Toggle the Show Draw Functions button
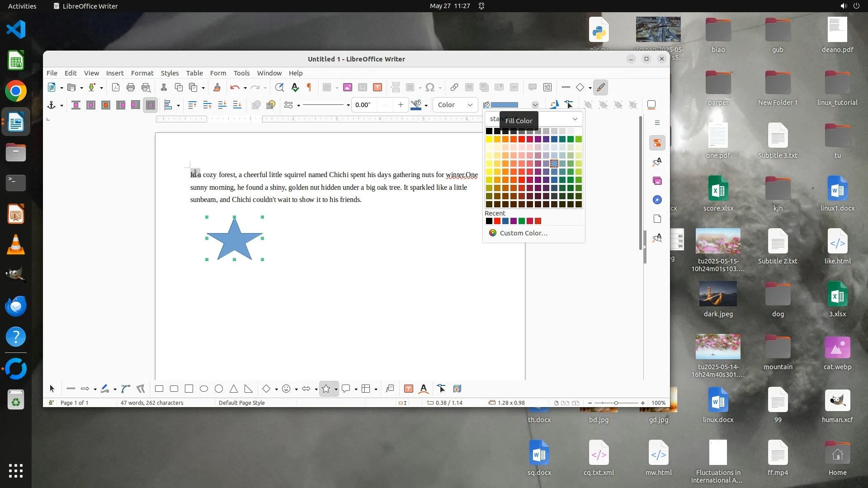Viewport: 868px width, 488px height. point(600,87)
